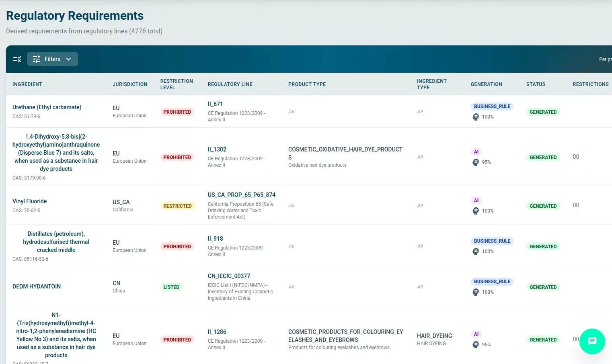
Task: Sort by Status column header
Action: coord(536,84)
